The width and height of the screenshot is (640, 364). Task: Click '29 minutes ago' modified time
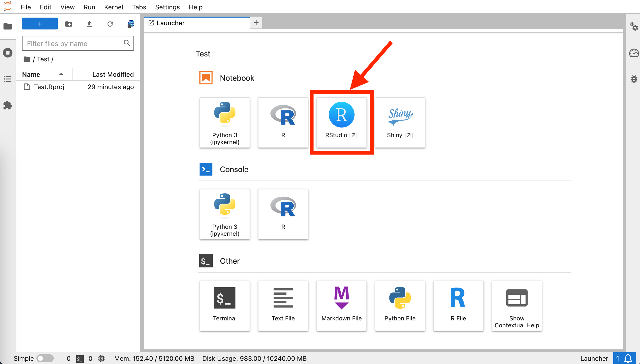coord(111,87)
